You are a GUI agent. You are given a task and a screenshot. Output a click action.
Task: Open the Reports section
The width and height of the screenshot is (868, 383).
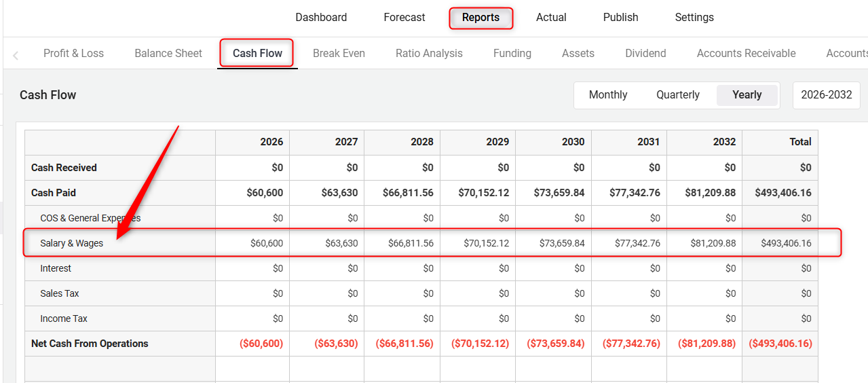(480, 18)
